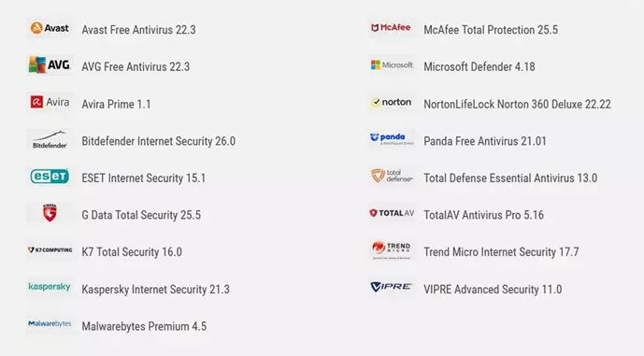
Task: Select the Microsoft logo
Action: pyautogui.click(x=392, y=64)
